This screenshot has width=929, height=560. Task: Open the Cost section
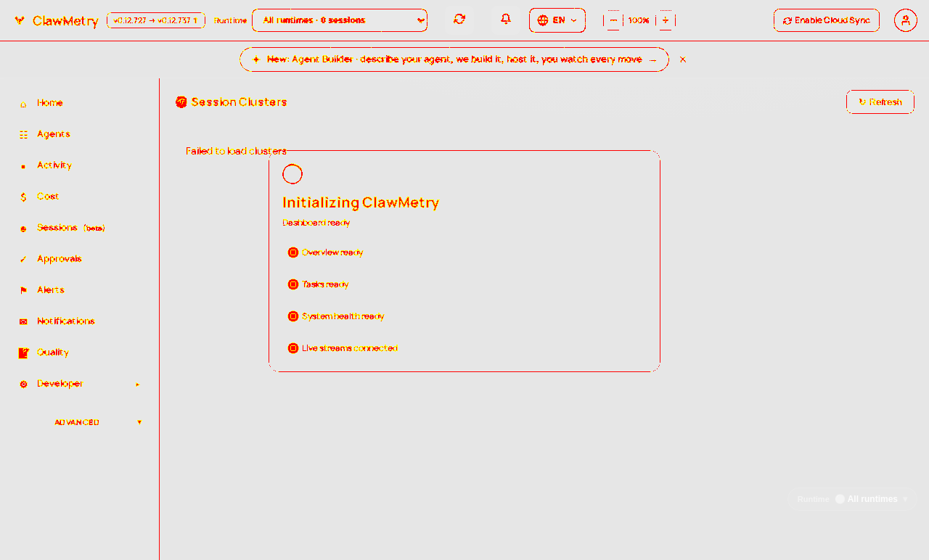click(48, 197)
